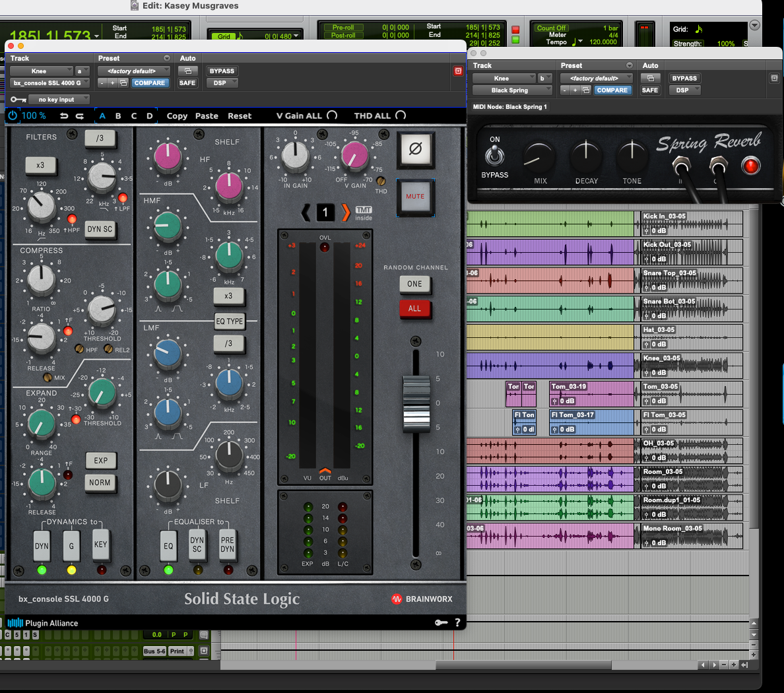The image size is (784, 693).
Task: Toggle the NORM release button
Action: coord(100,482)
